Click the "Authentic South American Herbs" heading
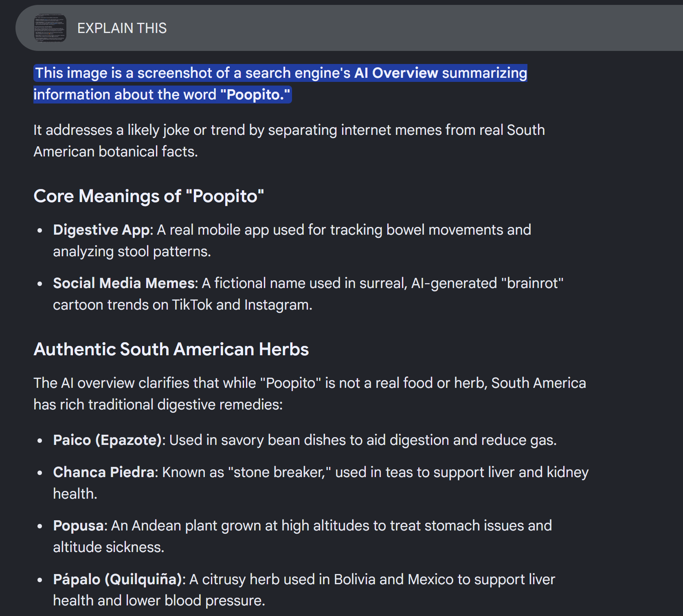Image resolution: width=683 pixels, height=616 pixels. pos(171,349)
